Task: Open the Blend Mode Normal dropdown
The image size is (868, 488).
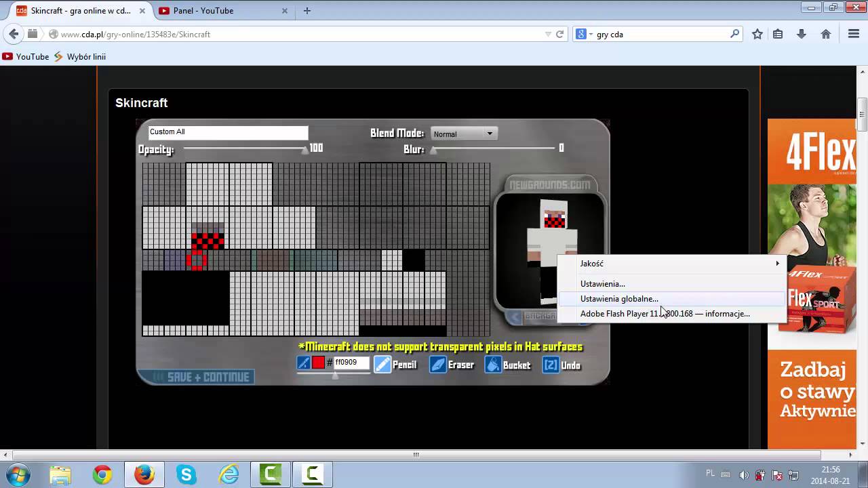Action: (464, 134)
